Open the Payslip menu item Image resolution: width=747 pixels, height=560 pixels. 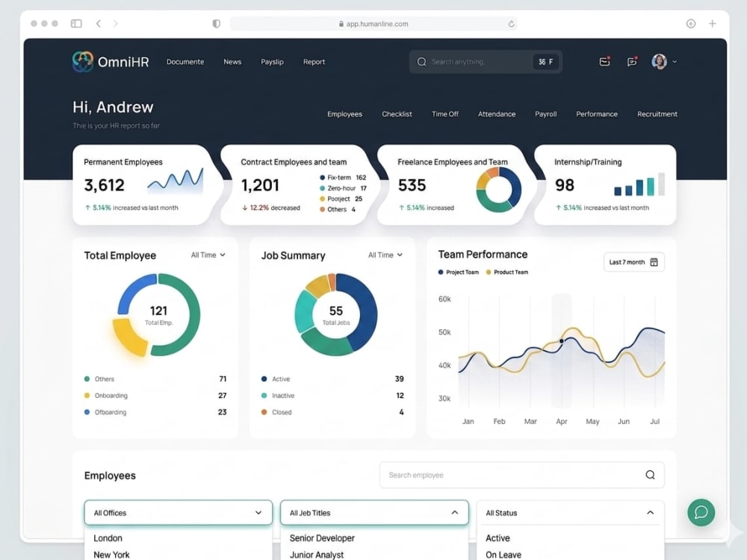click(x=272, y=62)
